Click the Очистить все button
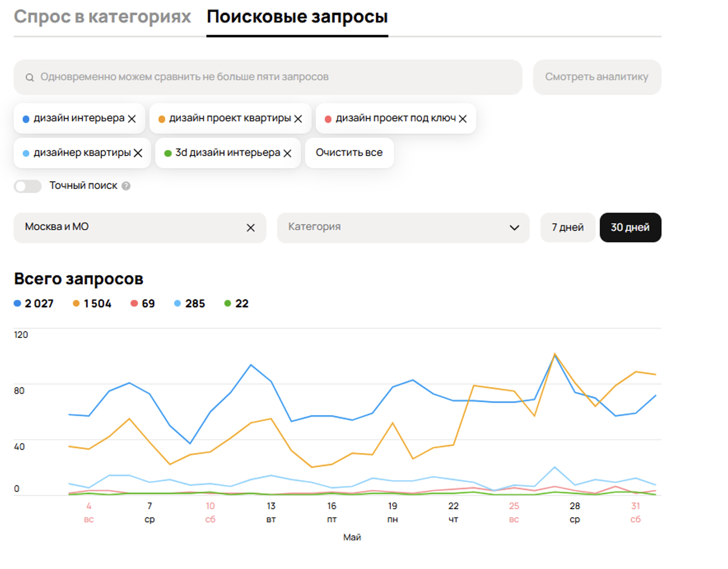 point(349,153)
